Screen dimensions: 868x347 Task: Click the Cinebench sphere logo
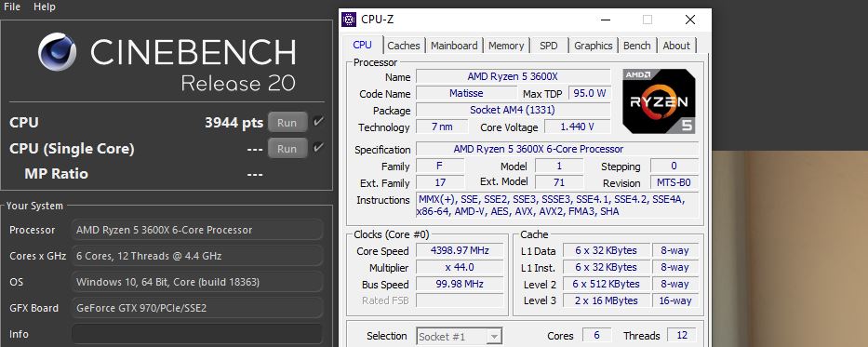click(58, 51)
